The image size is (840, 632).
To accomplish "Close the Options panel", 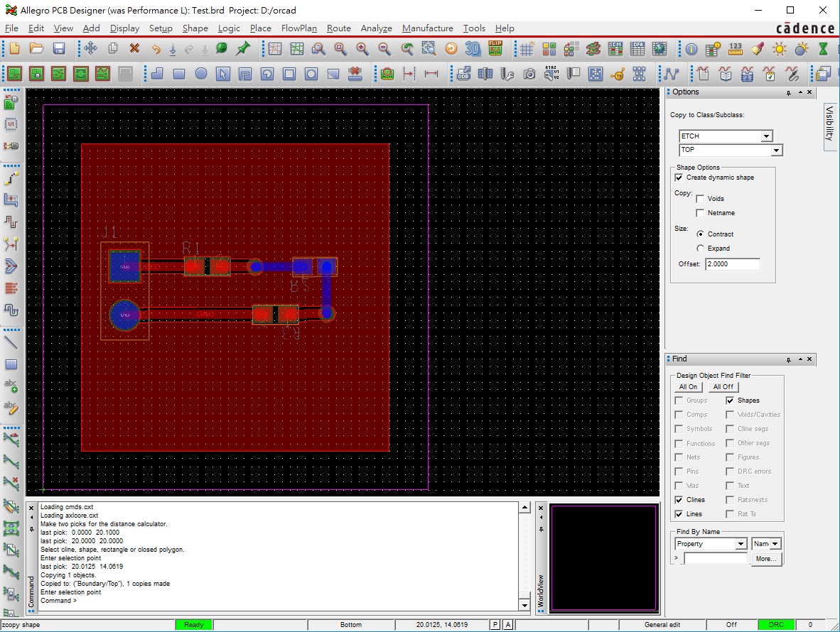I will tap(809, 92).
